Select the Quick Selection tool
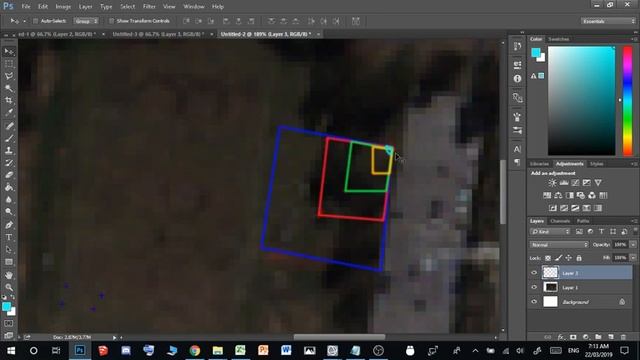This screenshot has width=640, height=360. pos(9,88)
